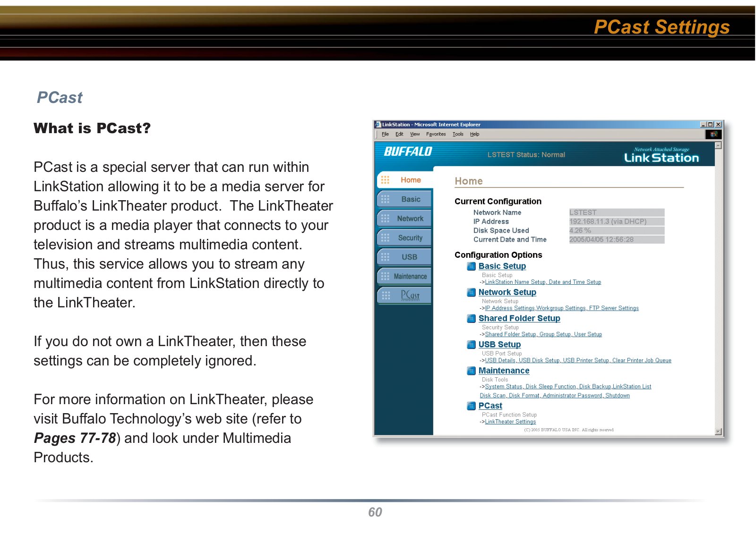Open the View menu
The image size is (756, 534).
point(415,134)
